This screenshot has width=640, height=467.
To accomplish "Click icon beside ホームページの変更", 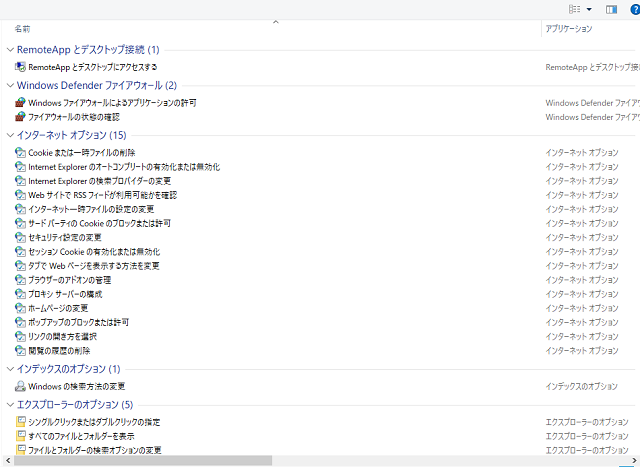I will [x=20, y=308].
